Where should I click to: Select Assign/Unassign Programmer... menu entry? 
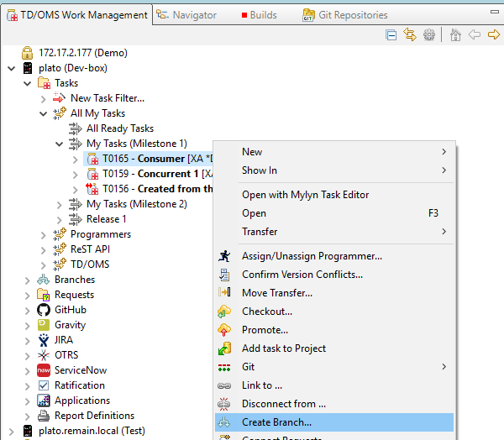(x=312, y=256)
